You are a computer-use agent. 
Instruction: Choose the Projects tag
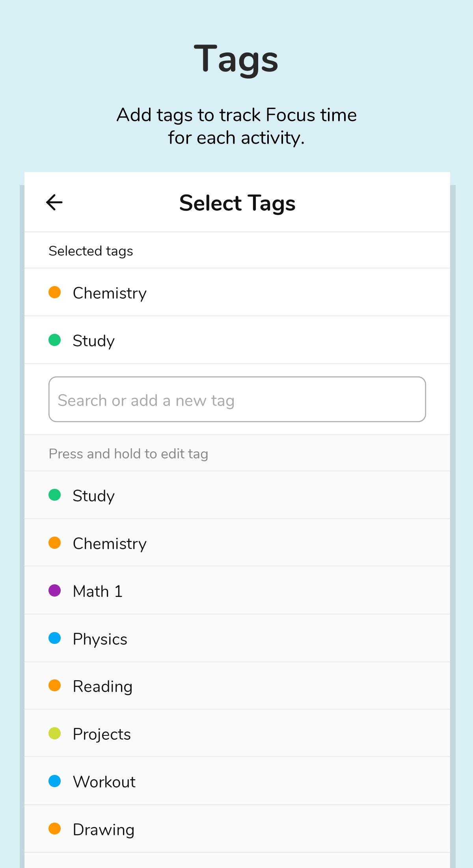tap(102, 734)
